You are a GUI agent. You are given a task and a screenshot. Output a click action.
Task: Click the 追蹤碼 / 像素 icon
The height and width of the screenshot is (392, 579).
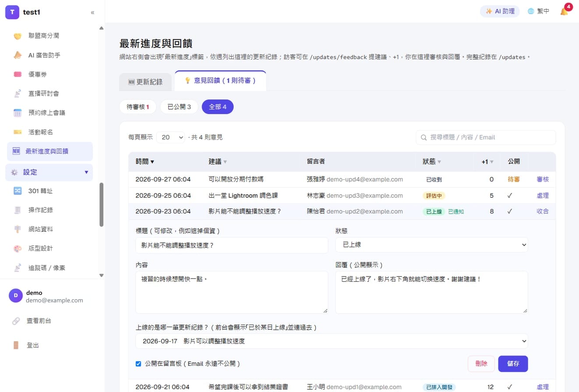pyautogui.click(x=18, y=268)
